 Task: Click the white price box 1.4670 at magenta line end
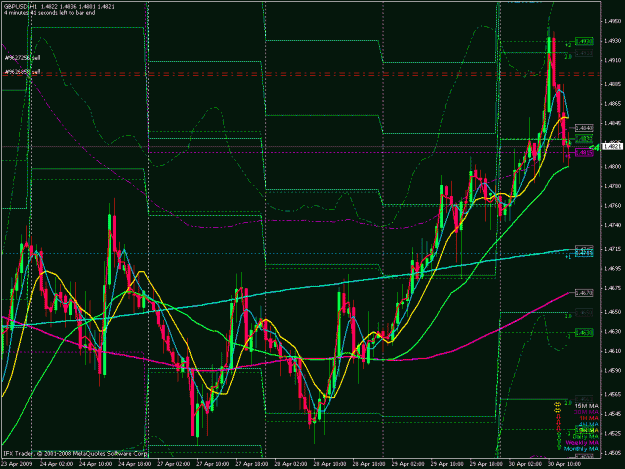pyautogui.click(x=584, y=293)
